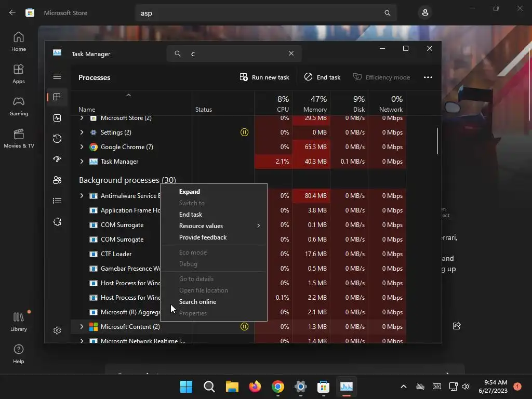This screenshot has height=399, width=532.
Task: Open Task Manager settings gear icon
Action: tap(57, 330)
